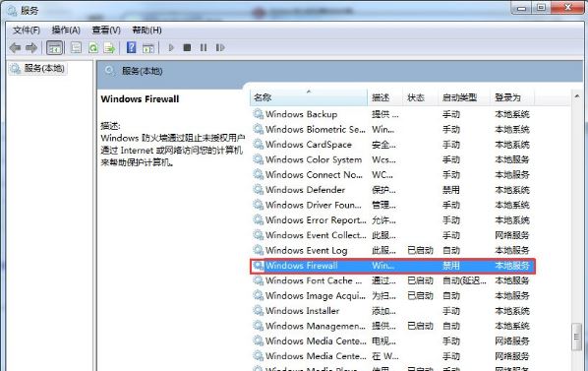
Task: Select Windows Event Collect... service
Action: point(392,235)
